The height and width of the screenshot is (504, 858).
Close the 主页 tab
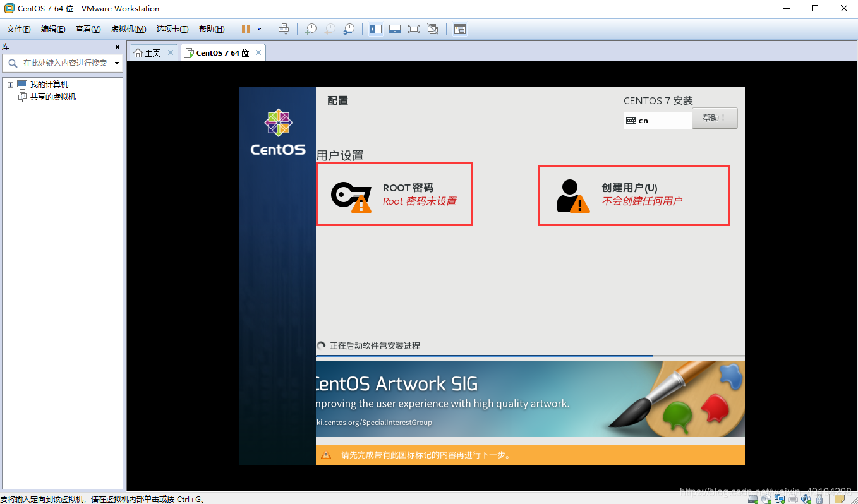pos(171,53)
